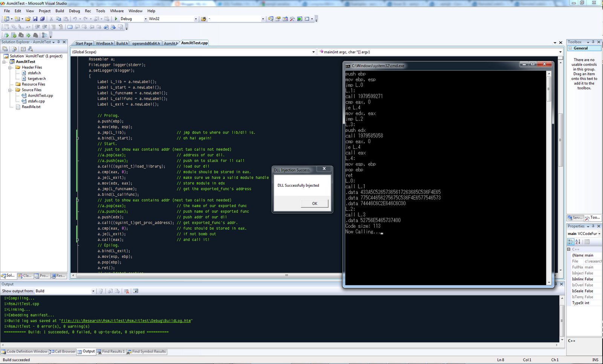Click the code editor horizontal scrollbar
Image resolution: width=603 pixels, height=364 pixels.
point(286,276)
